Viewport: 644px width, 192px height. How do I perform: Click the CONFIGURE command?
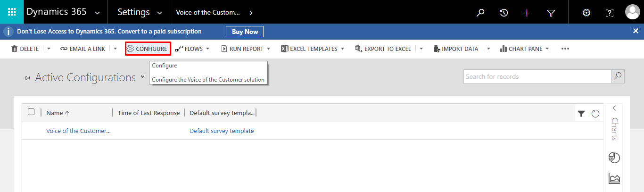(x=147, y=49)
